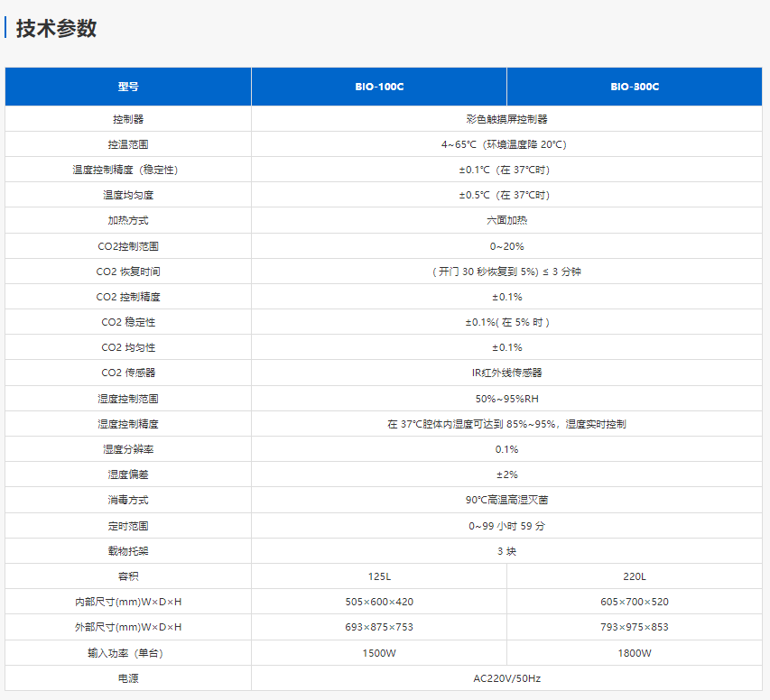Select the 125L volume cell

[x=378, y=576]
